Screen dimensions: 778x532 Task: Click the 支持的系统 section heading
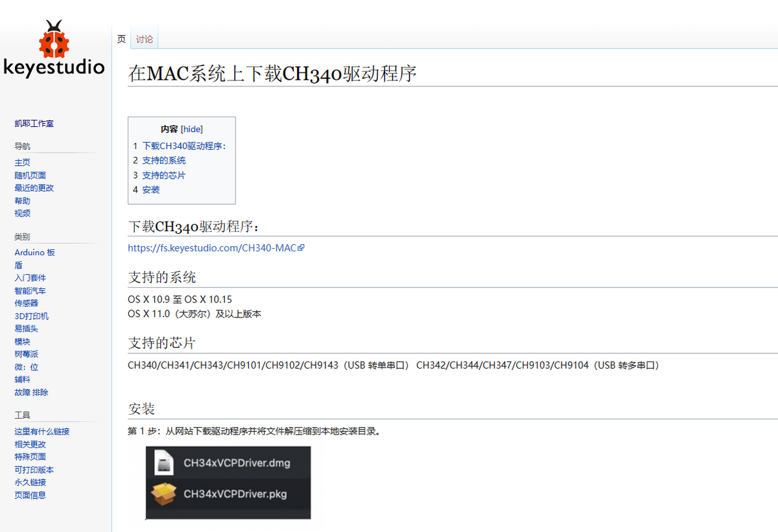(x=162, y=277)
